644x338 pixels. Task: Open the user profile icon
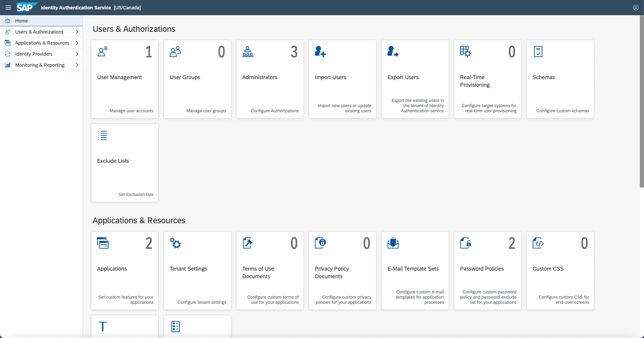(x=635, y=8)
